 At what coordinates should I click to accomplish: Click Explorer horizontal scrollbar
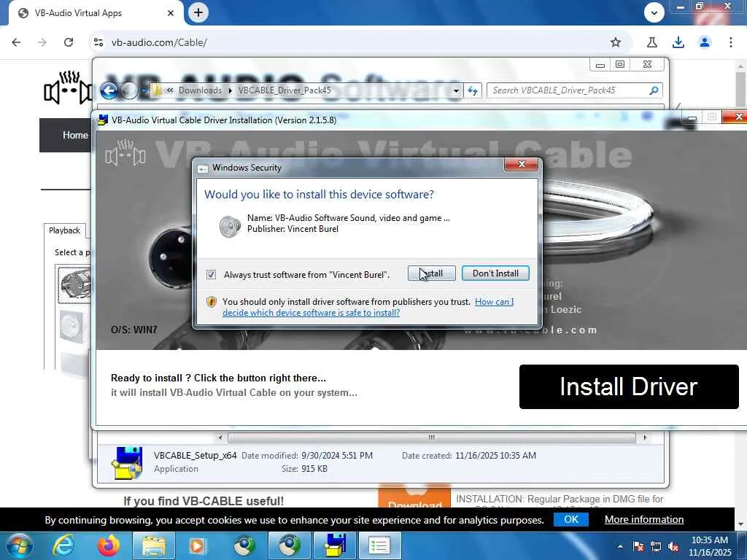(x=432, y=437)
